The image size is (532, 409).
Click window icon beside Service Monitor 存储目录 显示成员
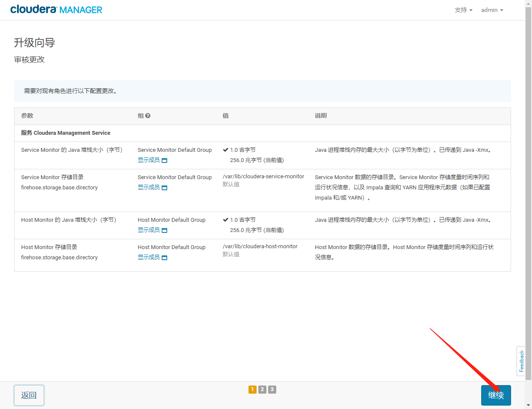click(x=165, y=188)
